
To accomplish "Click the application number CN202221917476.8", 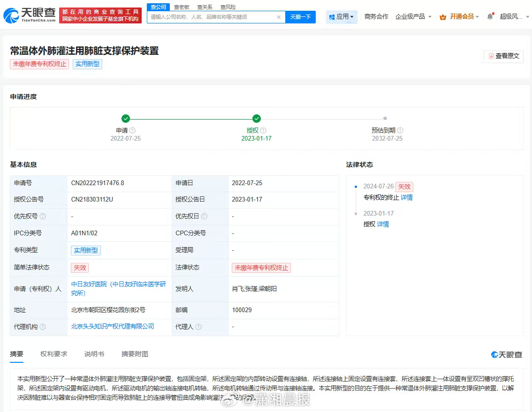I will tap(98, 183).
